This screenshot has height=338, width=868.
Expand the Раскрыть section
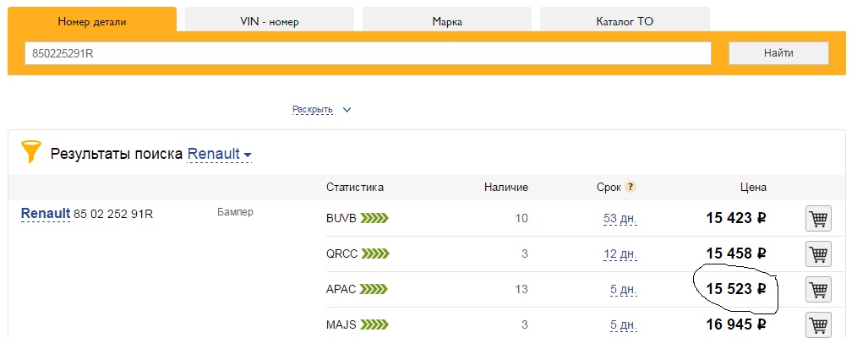[312, 110]
